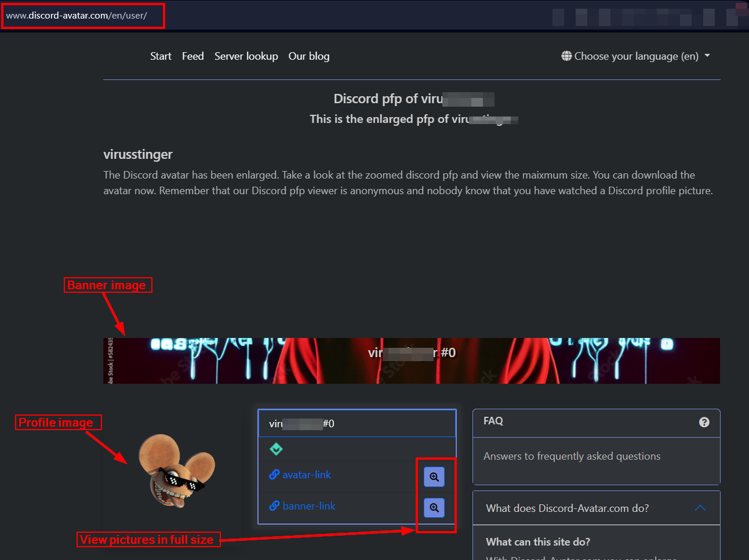Click the mouse-head profile picture

coord(176,471)
